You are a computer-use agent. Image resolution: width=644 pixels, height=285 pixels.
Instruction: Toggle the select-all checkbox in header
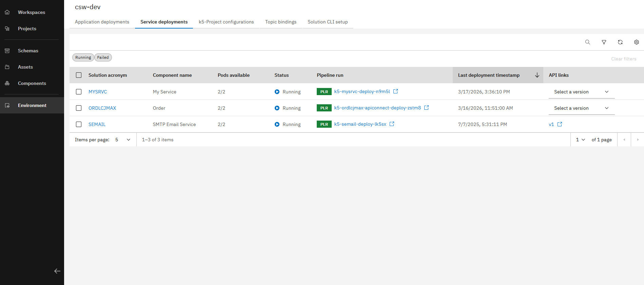pyautogui.click(x=79, y=75)
